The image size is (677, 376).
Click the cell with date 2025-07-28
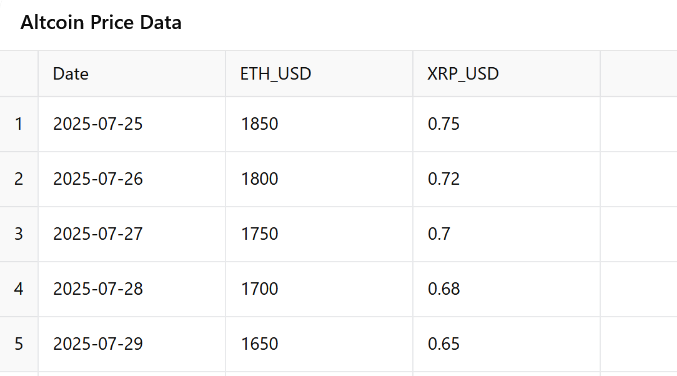click(132, 289)
